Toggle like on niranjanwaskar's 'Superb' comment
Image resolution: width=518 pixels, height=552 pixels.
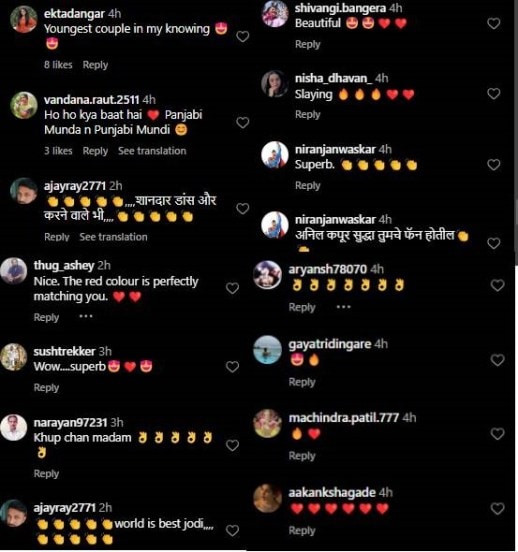point(494,164)
